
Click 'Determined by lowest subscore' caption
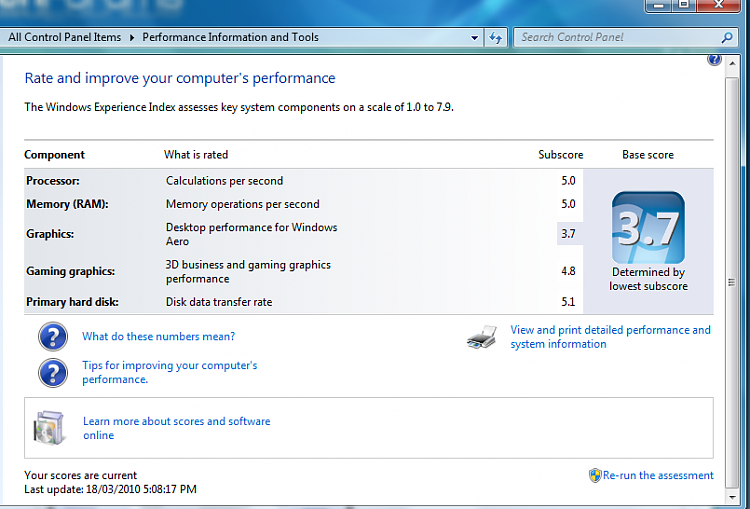[648, 279]
